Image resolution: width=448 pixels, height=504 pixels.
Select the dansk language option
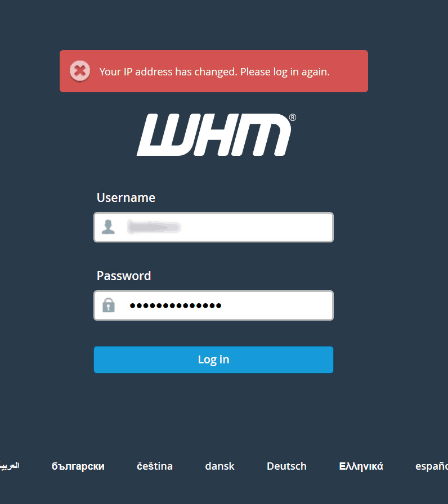pos(219,466)
